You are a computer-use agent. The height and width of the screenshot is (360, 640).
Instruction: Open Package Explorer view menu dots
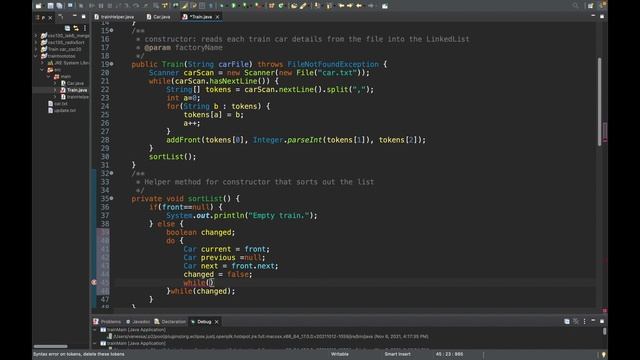pyautogui.click(x=85, y=28)
